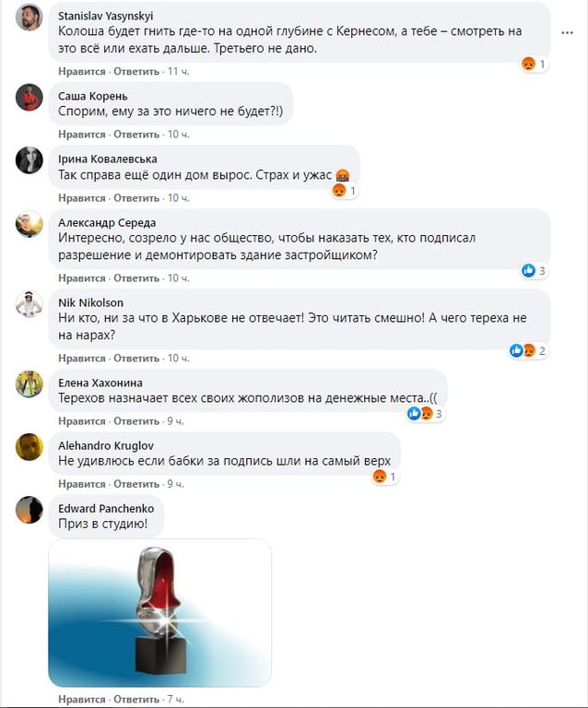Viewport: 588px width, 708px height.
Task: View reactions on Елена Хахонина's comment
Action: (425, 414)
